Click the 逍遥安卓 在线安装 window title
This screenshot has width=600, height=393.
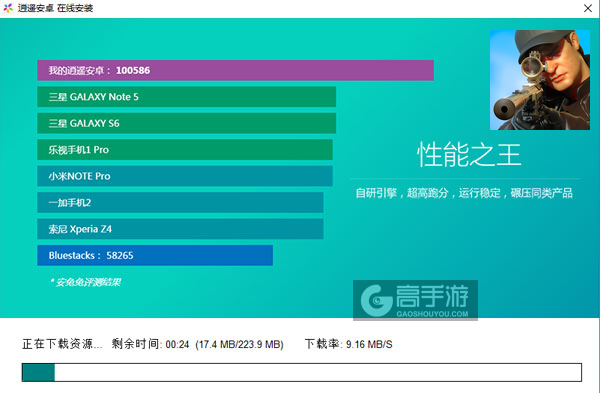coord(55,8)
